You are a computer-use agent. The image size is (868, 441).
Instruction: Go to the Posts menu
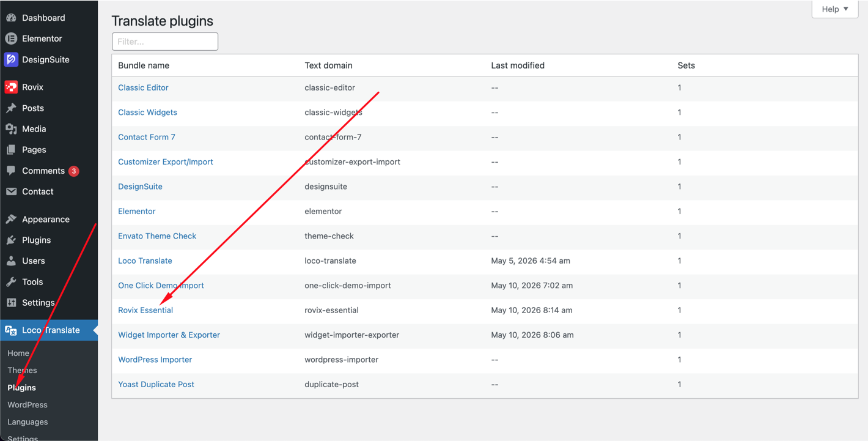click(x=33, y=108)
